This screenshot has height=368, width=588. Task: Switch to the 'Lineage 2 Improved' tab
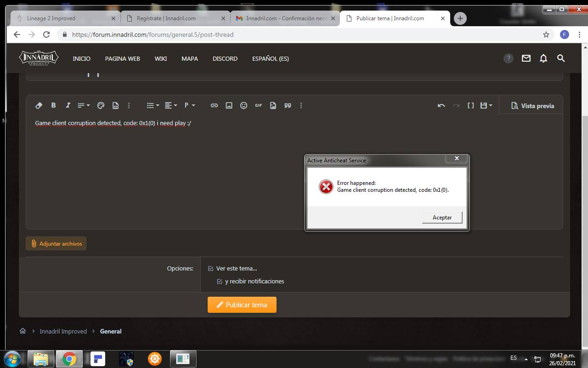point(63,18)
